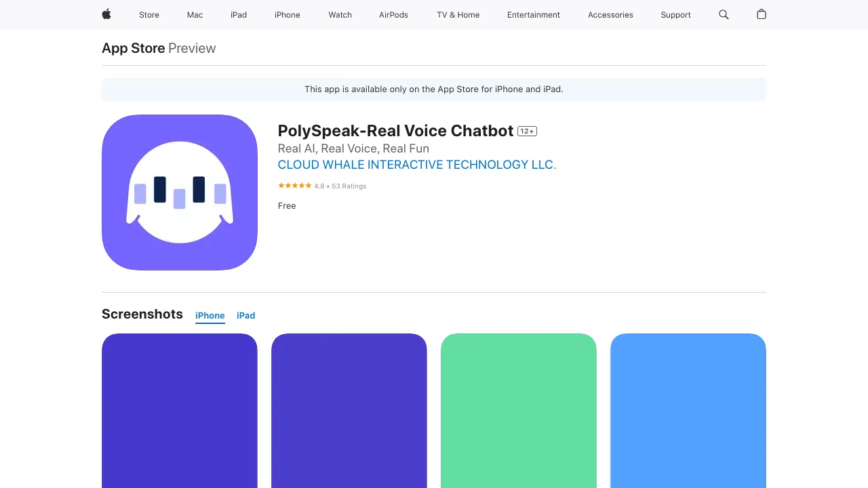Select AirPods in the navigation bar
Image resolution: width=868 pixels, height=488 pixels.
click(x=393, y=15)
